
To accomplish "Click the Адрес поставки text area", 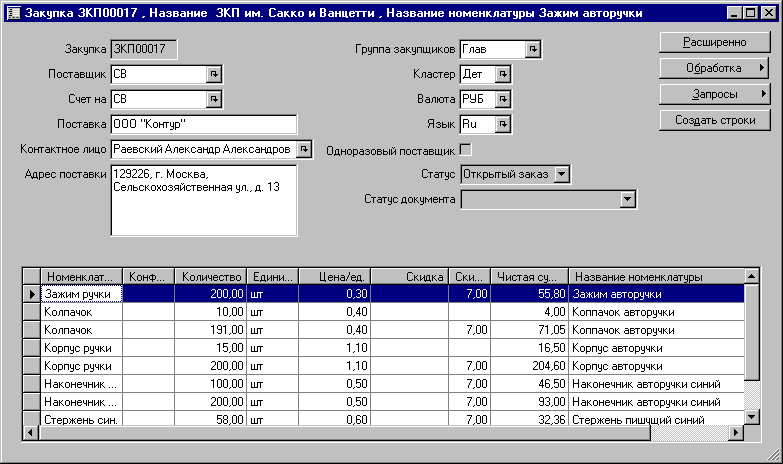I will 204,200.
